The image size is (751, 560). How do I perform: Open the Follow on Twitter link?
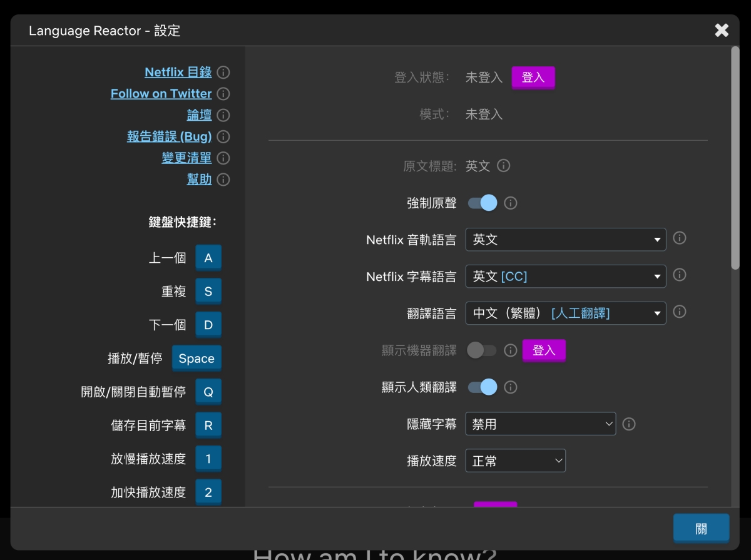[161, 94]
